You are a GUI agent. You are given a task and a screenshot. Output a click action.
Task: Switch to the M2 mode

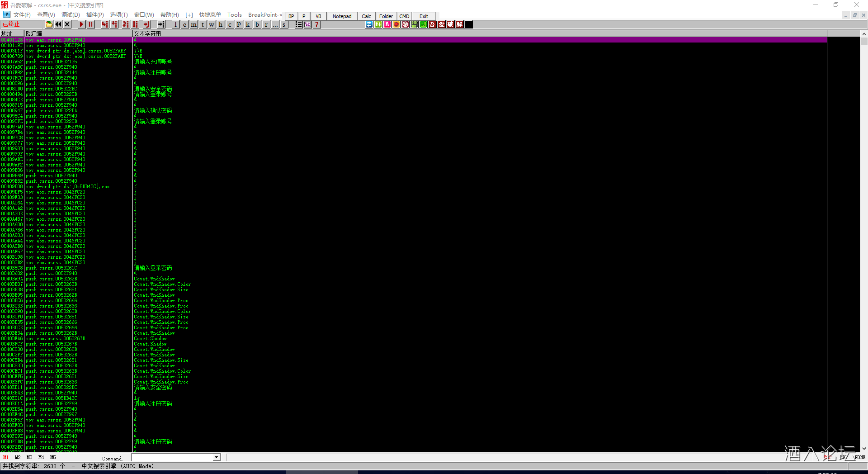point(18,457)
